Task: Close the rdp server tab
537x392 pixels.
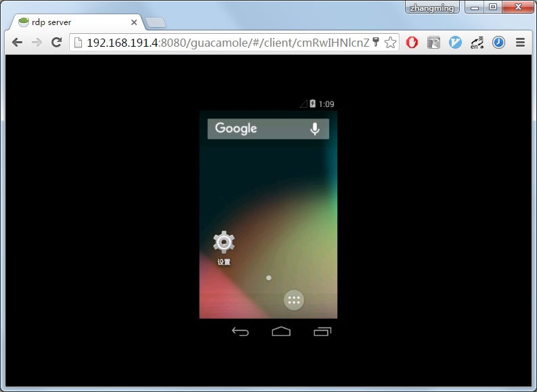Action: tap(134, 22)
